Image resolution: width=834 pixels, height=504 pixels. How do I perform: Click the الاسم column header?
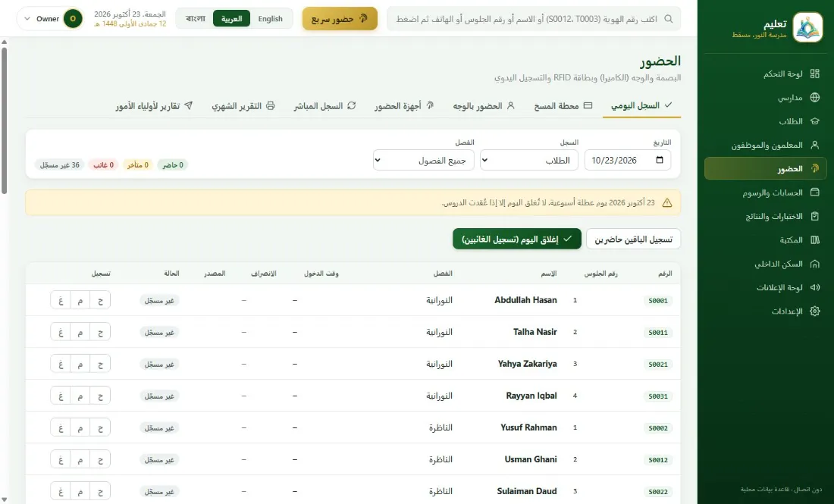point(549,274)
